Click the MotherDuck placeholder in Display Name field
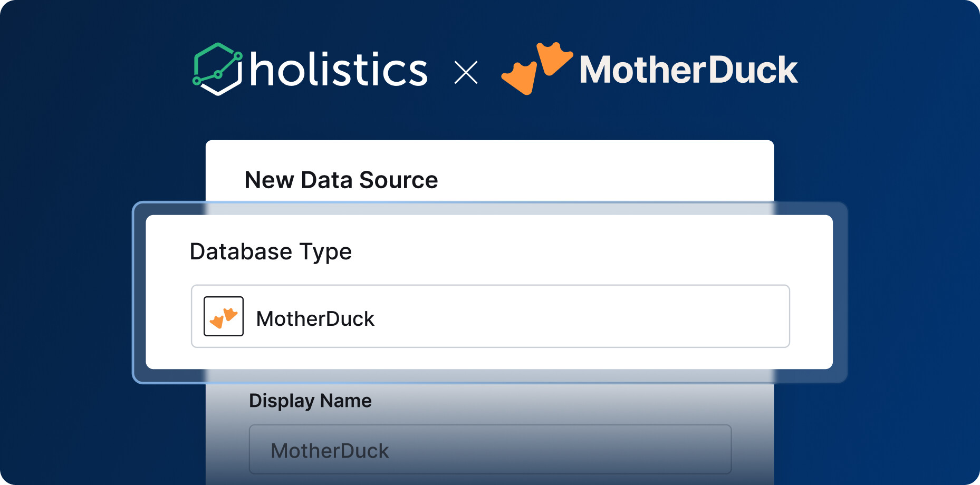980x485 pixels. pyautogui.click(x=330, y=451)
